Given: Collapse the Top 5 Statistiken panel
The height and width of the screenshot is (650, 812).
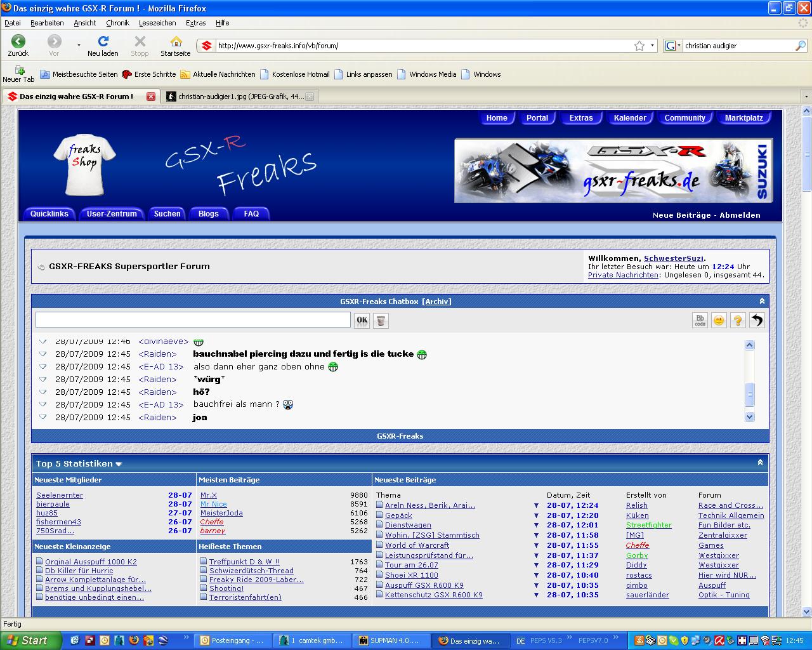Looking at the screenshot, I should click(x=760, y=463).
